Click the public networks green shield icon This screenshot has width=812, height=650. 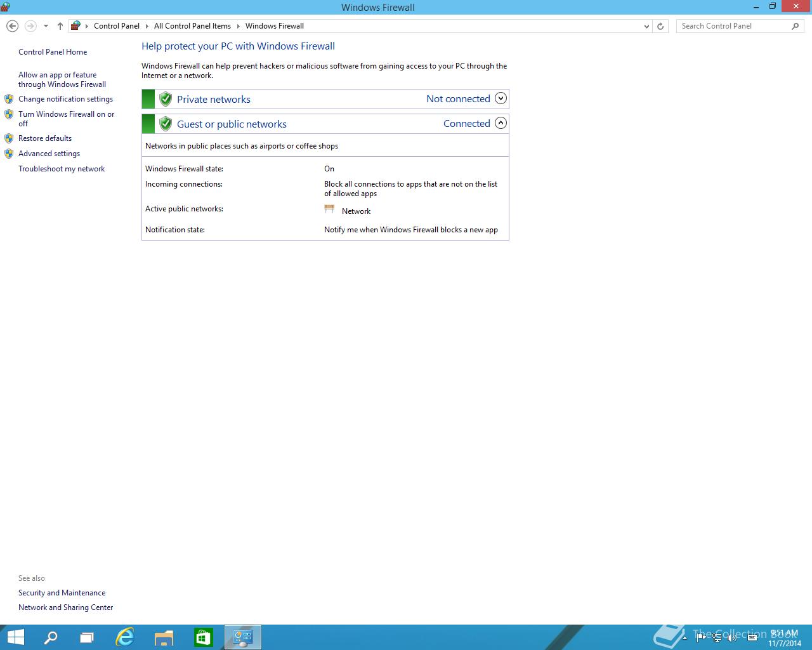coord(166,124)
